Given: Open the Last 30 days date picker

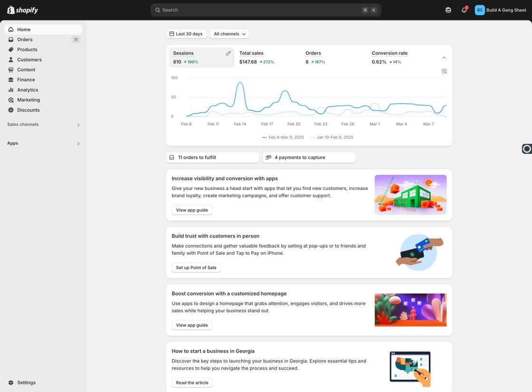Looking at the screenshot, I should click(x=186, y=34).
